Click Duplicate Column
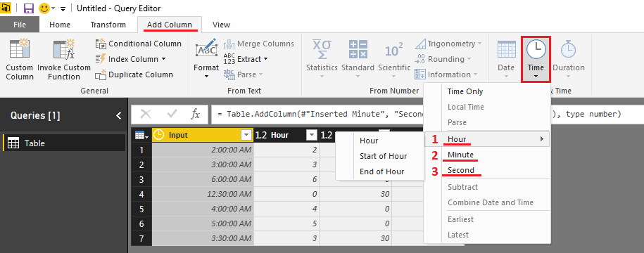644x253 pixels. 134,74
